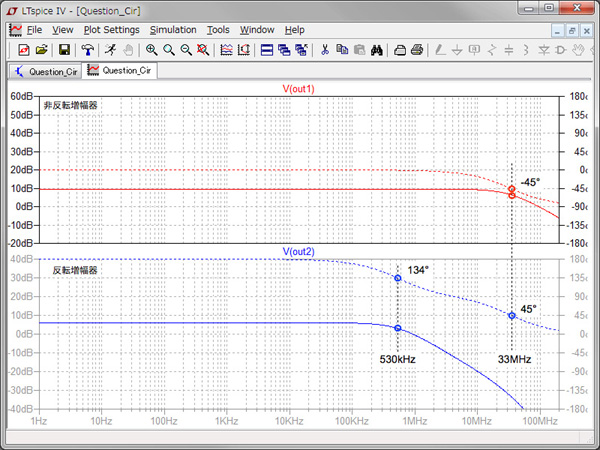Viewport: 600px width, 450px height.
Task: Click the scissors Cut icon
Action: point(324,49)
